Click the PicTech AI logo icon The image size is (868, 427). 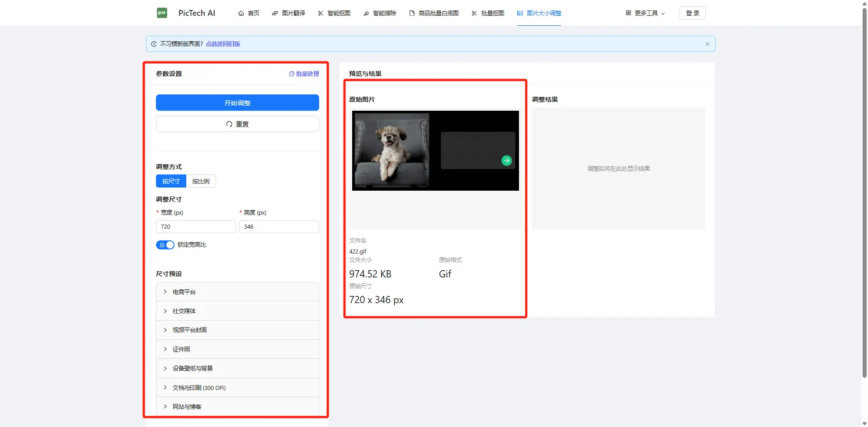point(162,13)
